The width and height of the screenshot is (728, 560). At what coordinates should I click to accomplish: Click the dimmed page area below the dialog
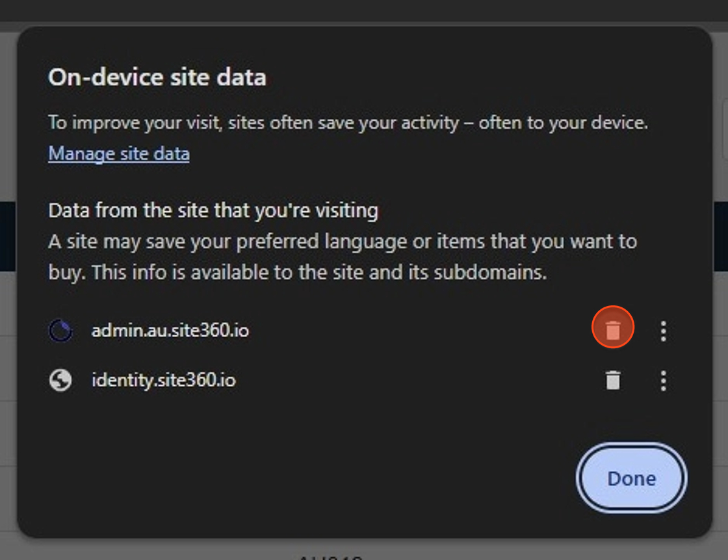pos(364,550)
